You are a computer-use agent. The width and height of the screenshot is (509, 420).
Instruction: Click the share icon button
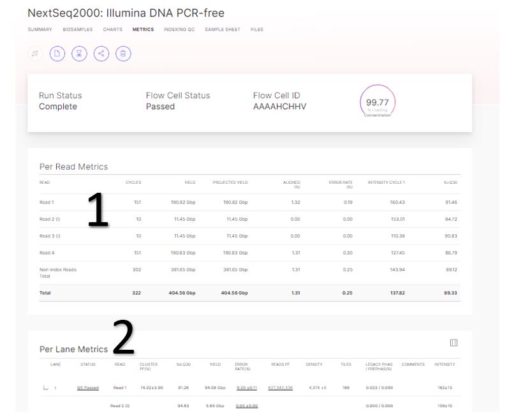pos(101,54)
